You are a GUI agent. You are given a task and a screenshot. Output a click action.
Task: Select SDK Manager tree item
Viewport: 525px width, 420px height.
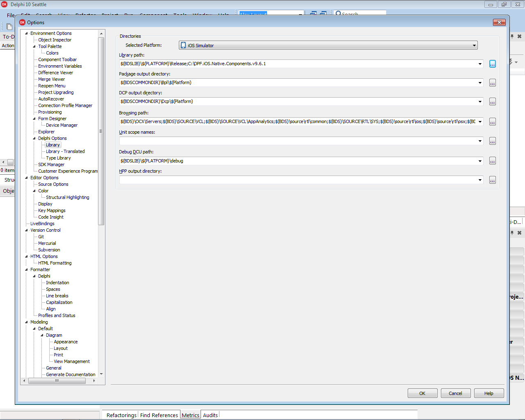point(51,164)
